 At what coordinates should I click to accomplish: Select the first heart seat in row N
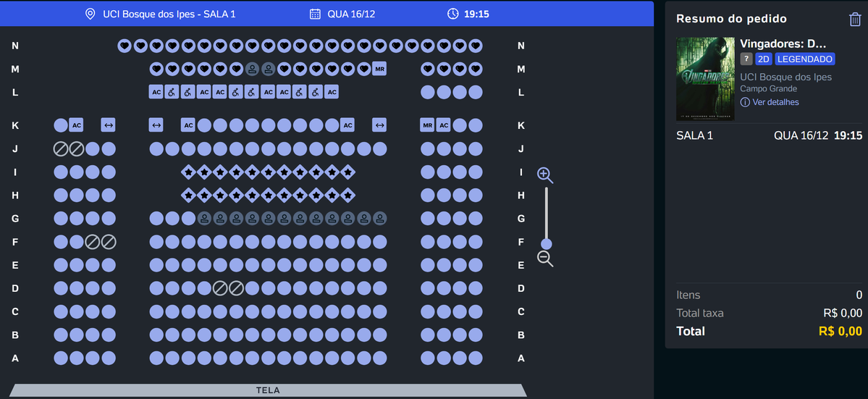[x=125, y=46]
